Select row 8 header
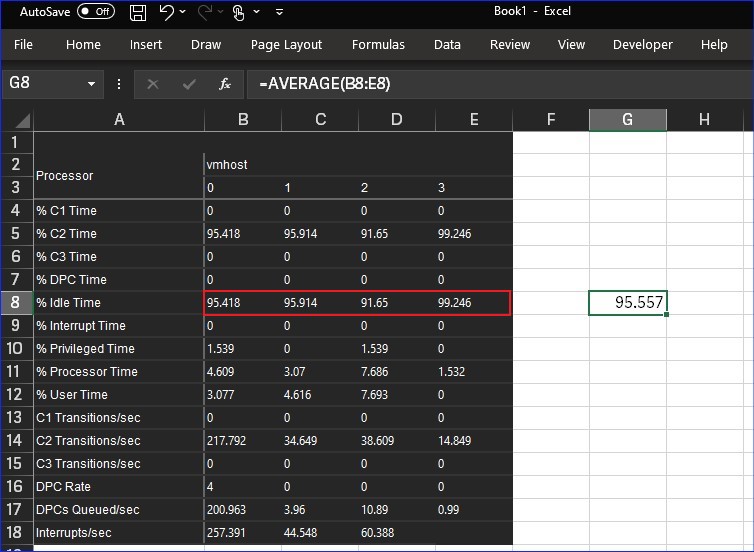Screen dimensions: 754x552 coord(16,302)
